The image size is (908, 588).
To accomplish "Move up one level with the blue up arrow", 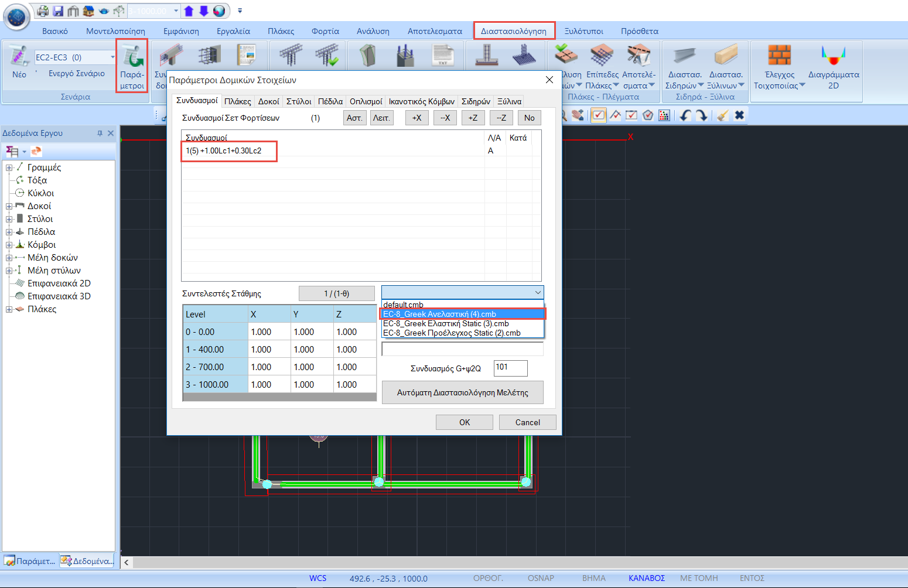I will pos(189,11).
